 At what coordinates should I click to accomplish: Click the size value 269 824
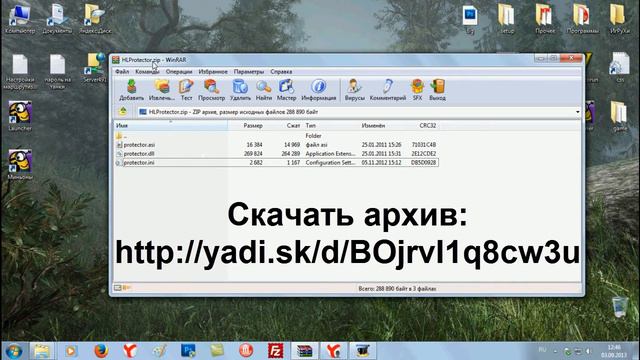[253, 153]
